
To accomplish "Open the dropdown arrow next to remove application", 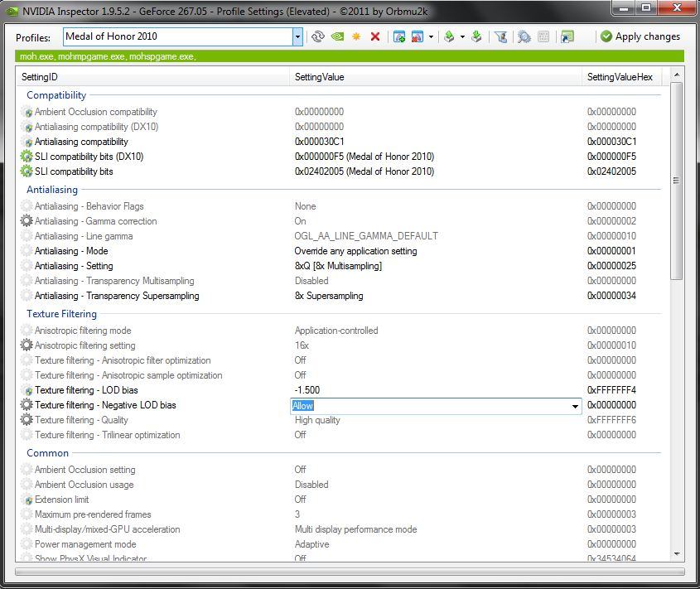I will click(x=431, y=36).
